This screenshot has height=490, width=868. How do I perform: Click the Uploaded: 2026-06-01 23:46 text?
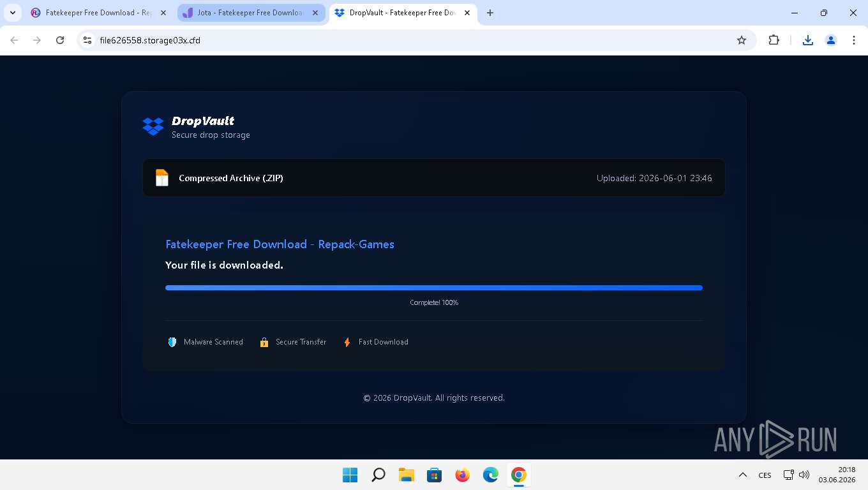pos(654,178)
